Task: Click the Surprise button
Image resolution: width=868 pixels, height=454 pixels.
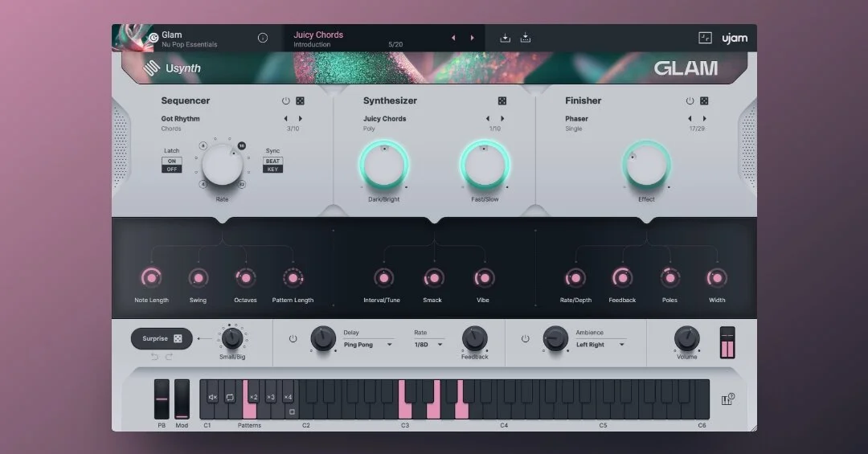Action: point(162,338)
